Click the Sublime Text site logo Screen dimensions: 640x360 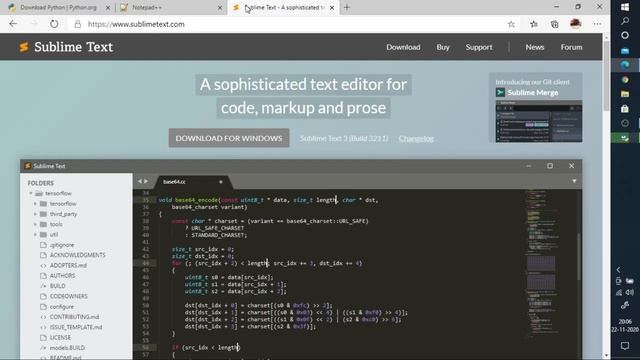[66, 47]
